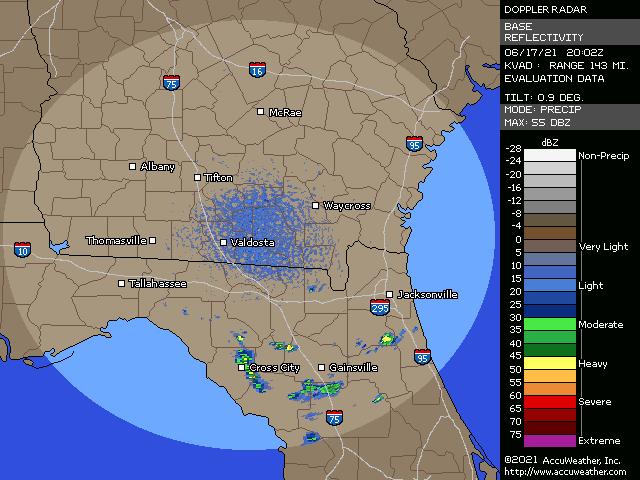The width and height of the screenshot is (640, 480).
Task: Click the Valdosta city marker square
Action: (x=223, y=243)
